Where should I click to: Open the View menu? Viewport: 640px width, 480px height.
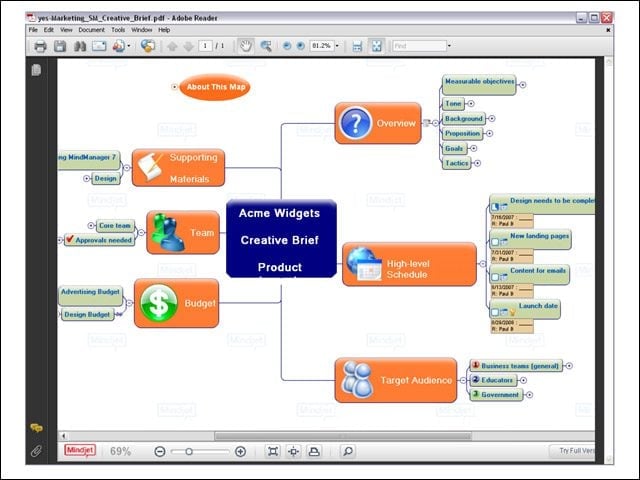(x=66, y=30)
